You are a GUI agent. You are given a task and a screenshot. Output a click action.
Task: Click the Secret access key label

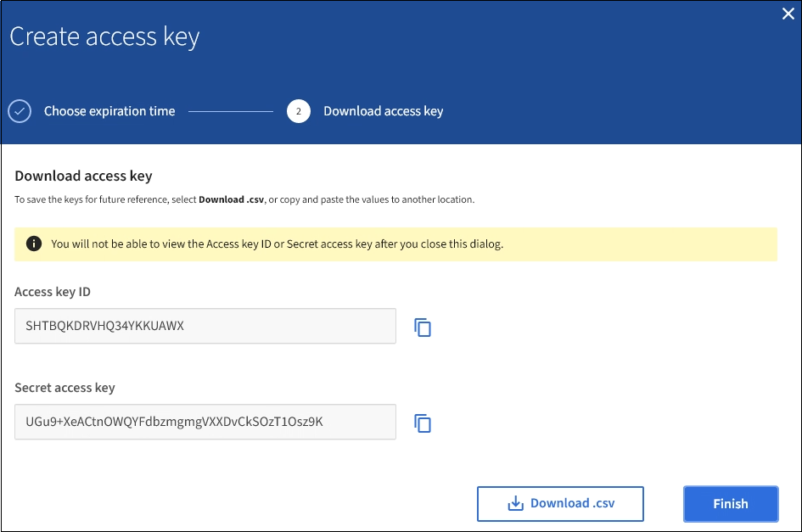[64, 388]
